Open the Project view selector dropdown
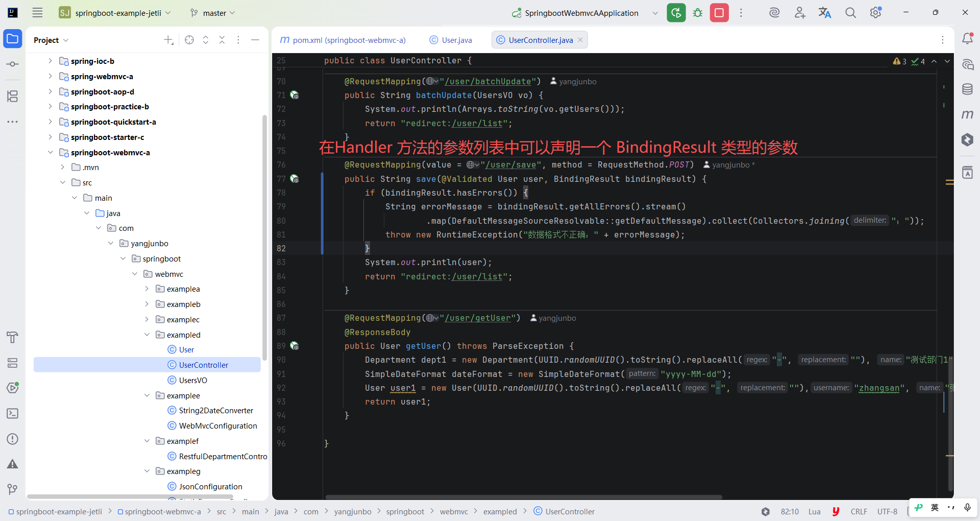 click(51, 40)
